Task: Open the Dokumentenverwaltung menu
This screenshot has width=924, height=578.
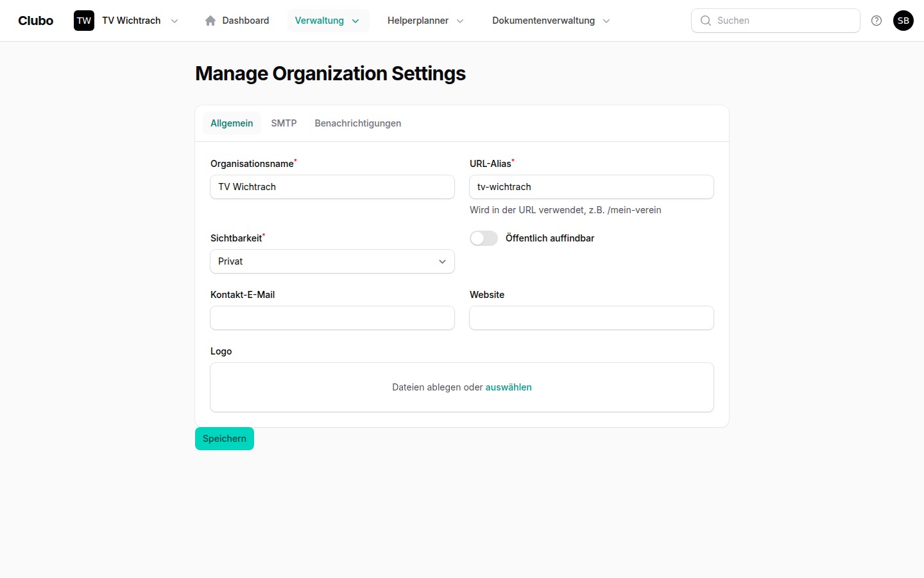Action: 551,21
